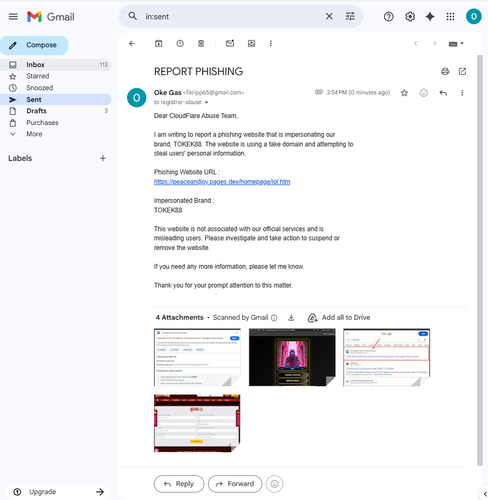488x500 pixels.
Task: Open the dark pink character attachment thumbnail
Action: (292, 357)
